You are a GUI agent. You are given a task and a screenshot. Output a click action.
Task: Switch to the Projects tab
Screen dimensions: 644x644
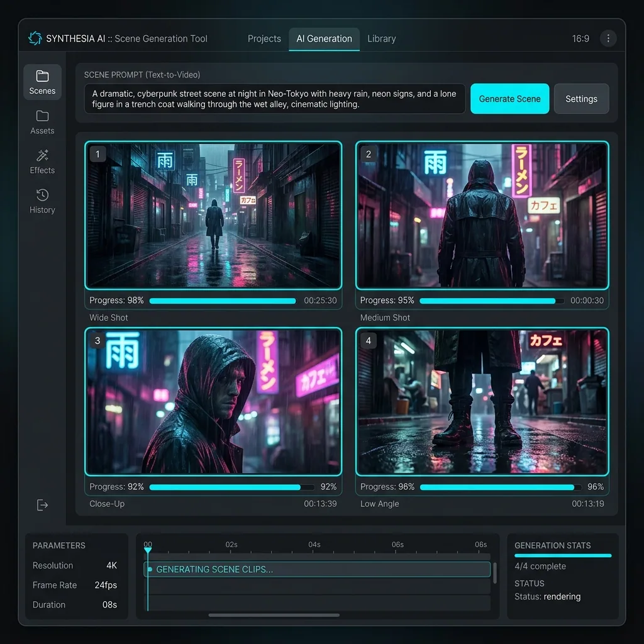(x=264, y=38)
